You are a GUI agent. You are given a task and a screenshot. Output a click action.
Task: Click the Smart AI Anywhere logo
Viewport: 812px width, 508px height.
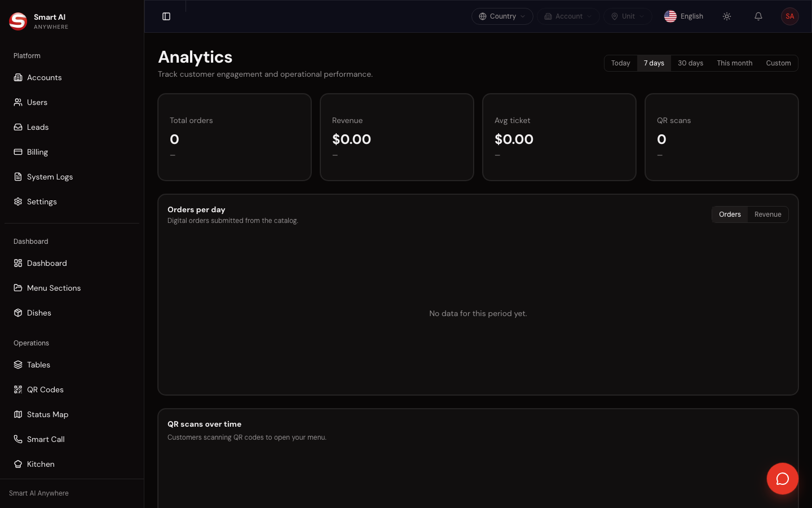click(18, 21)
